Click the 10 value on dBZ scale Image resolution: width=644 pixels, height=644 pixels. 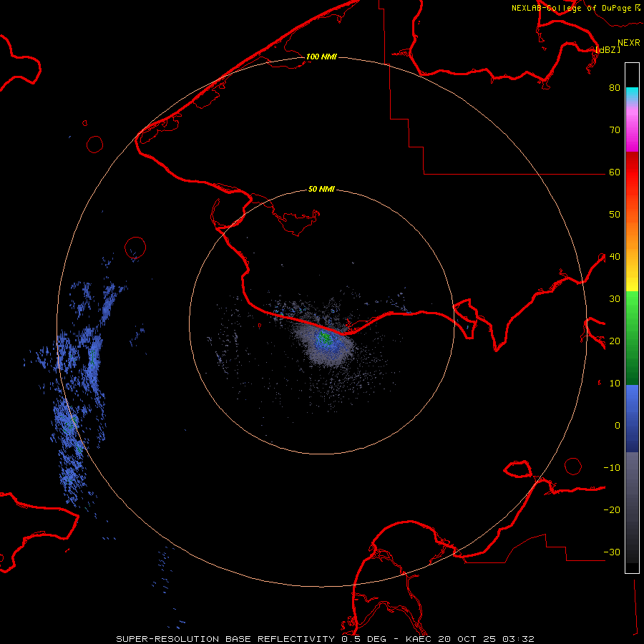[x=615, y=384]
